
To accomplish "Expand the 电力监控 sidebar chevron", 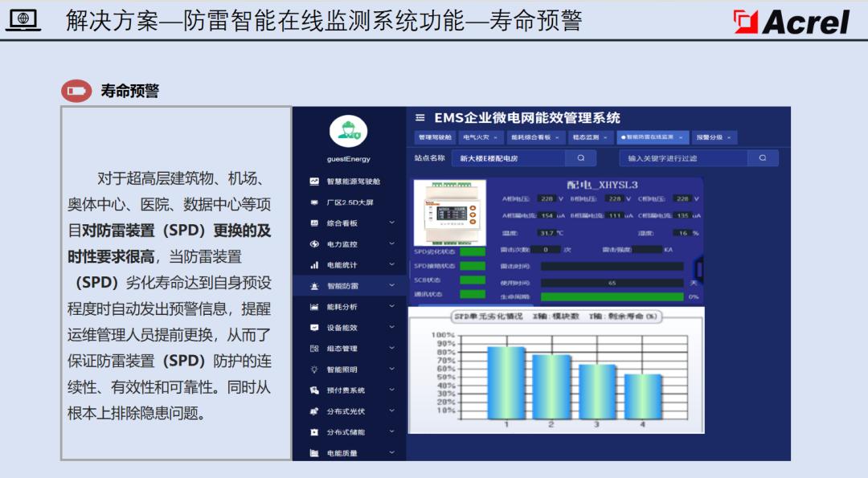I will tap(392, 243).
